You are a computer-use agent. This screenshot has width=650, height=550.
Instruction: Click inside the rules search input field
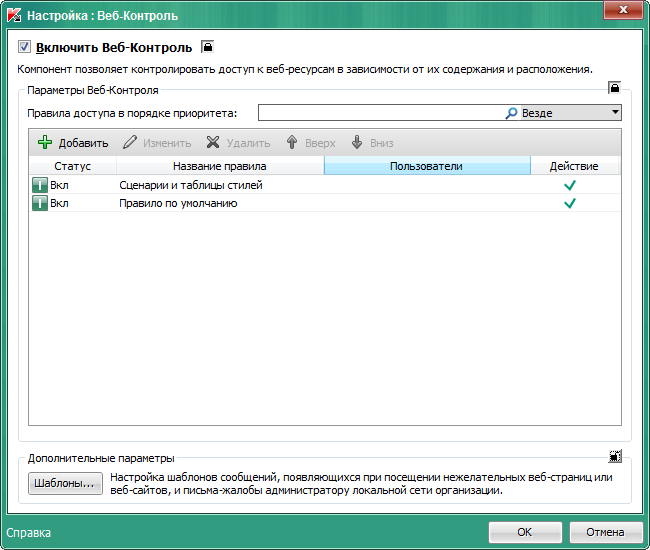click(381, 113)
